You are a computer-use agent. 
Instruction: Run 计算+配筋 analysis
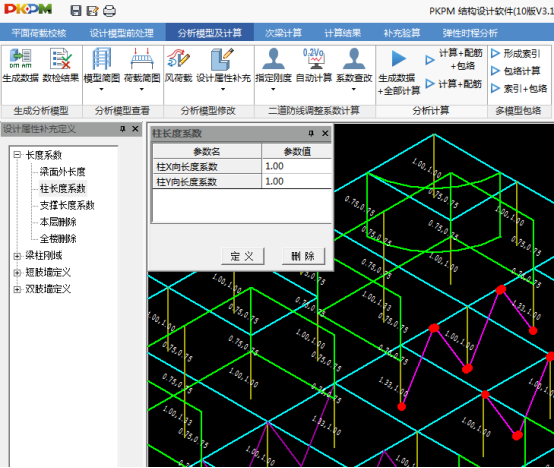point(454,84)
